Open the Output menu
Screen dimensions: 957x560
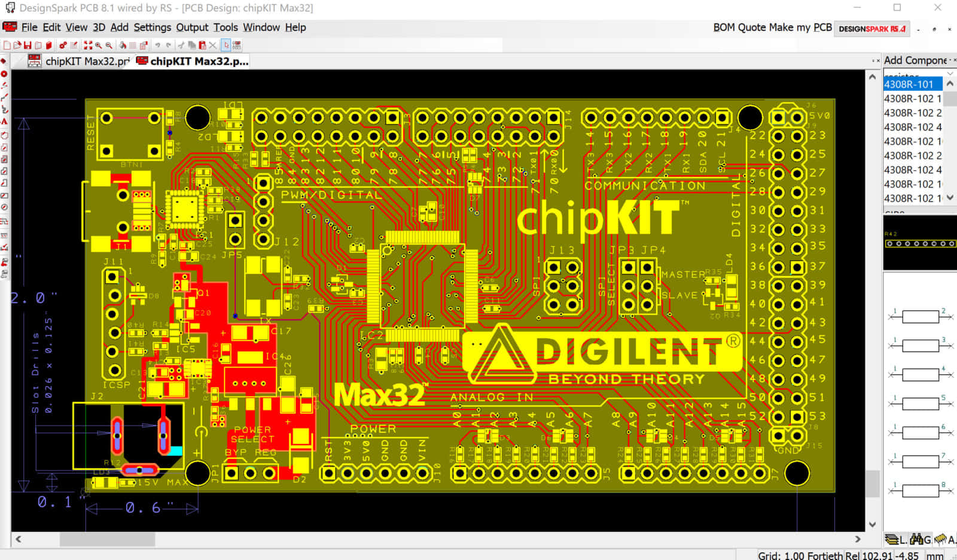(x=192, y=27)
